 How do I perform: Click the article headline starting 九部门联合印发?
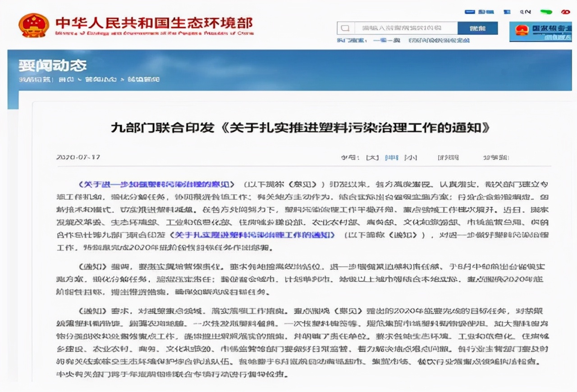tap(300, 128)
